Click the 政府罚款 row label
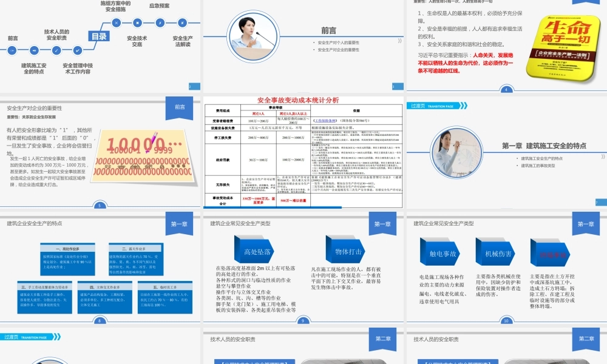Screen dimensions: 607x364 tap(223, 160)
